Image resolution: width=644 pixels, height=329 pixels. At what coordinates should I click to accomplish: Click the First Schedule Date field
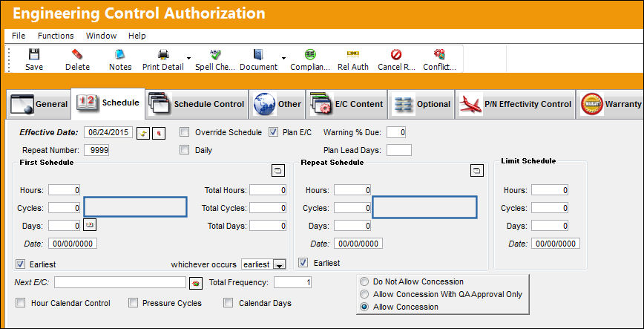pos(73,244)
